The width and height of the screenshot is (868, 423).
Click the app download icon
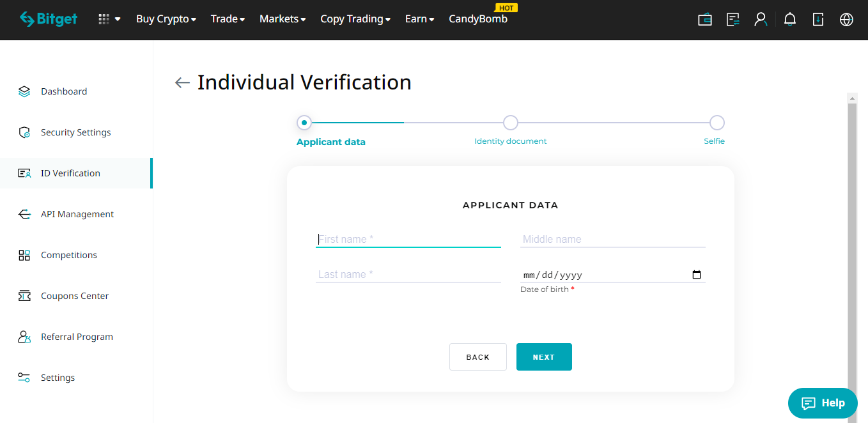click(x=818, y=19)
